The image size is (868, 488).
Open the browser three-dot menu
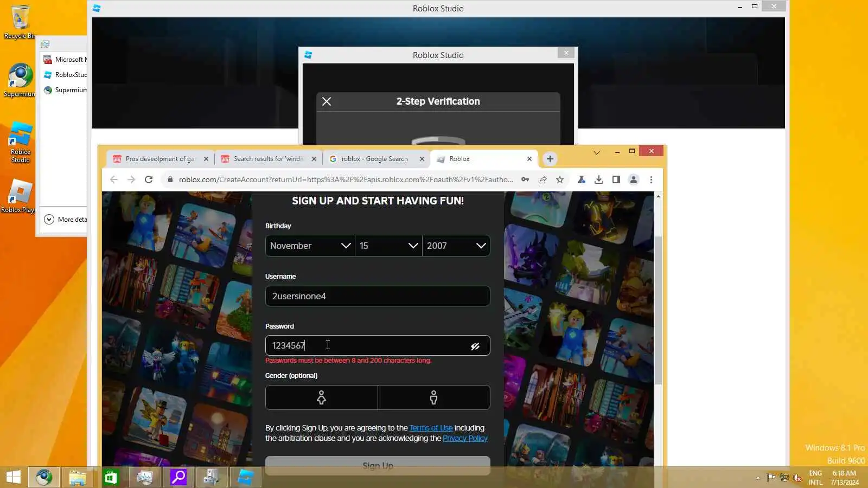click(651, 179)
